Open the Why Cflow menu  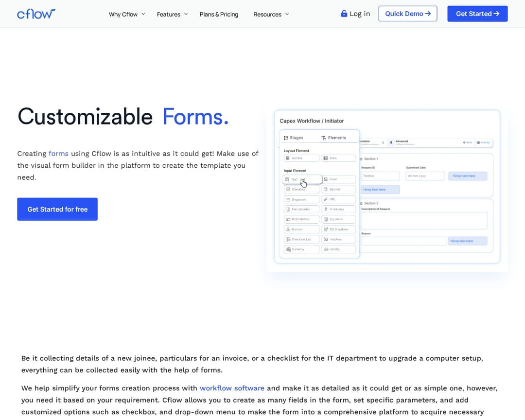[123, 15]
